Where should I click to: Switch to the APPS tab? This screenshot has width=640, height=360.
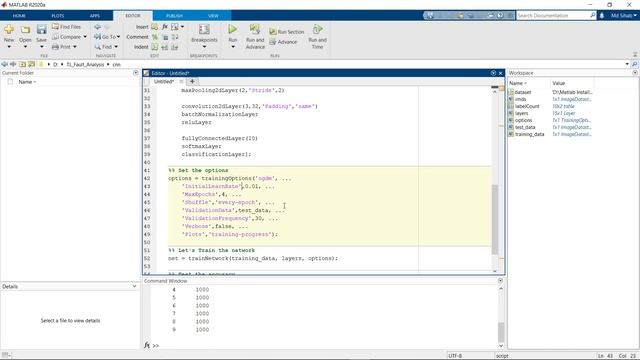coord(95,16)
